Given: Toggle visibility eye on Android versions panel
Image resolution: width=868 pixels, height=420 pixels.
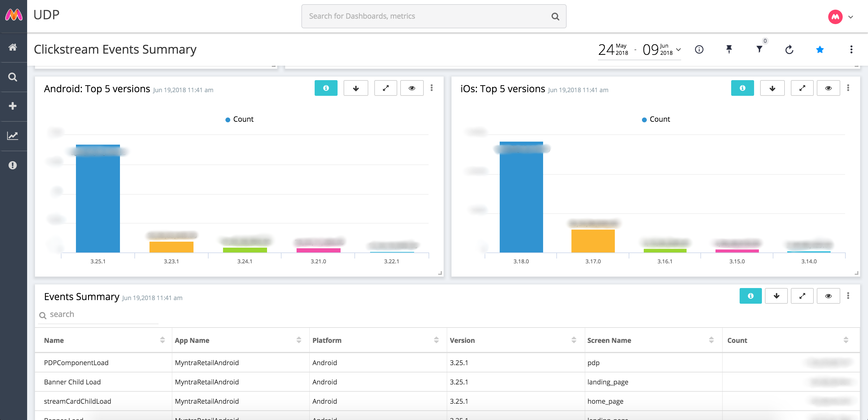Looking at the screenshot, I should pyautogui.click(x=412, y=88).
